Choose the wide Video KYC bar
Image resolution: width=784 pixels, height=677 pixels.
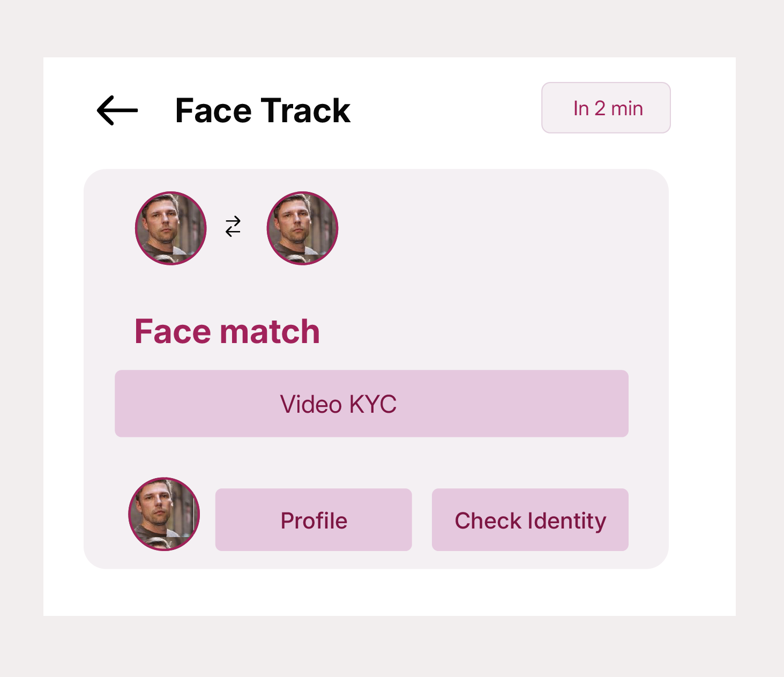371,404
